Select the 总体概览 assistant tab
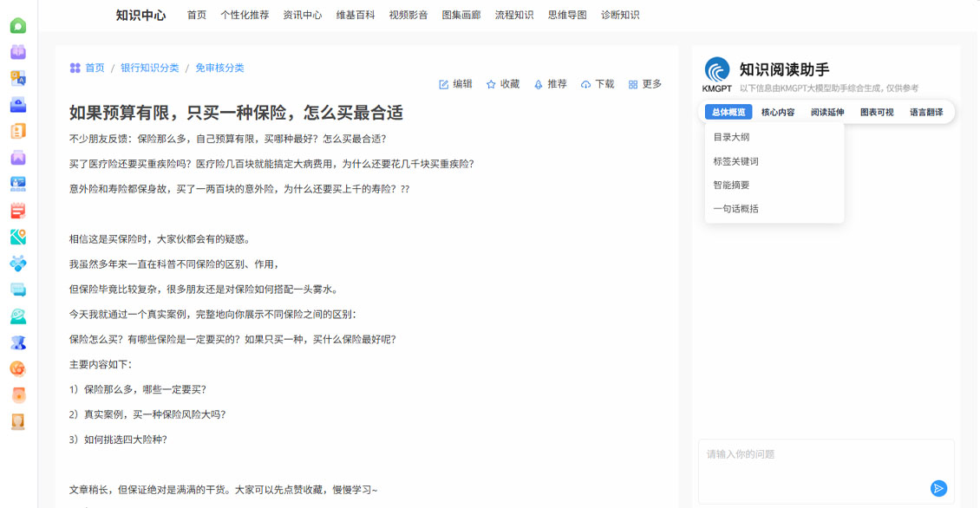Viewport: 980px width, 508px height. point(728,113)
